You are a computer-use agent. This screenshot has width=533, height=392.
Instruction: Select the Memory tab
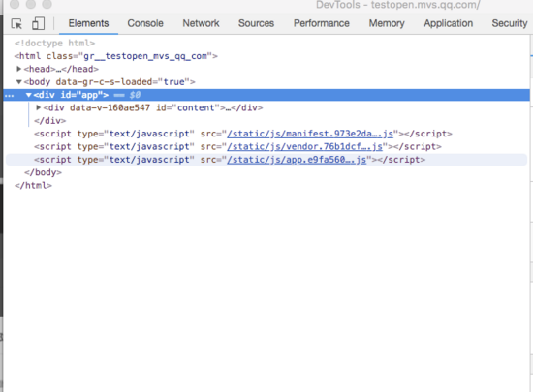tap(387, 23)
